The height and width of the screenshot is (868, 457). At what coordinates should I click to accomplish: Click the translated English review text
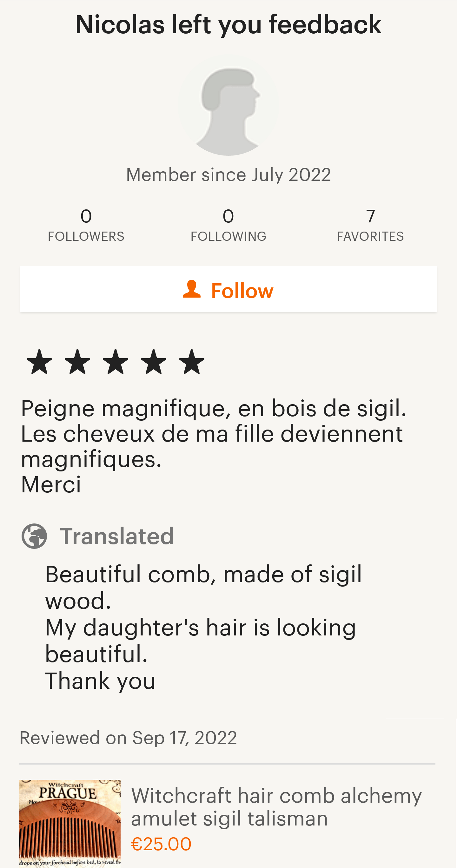[203, 627]
